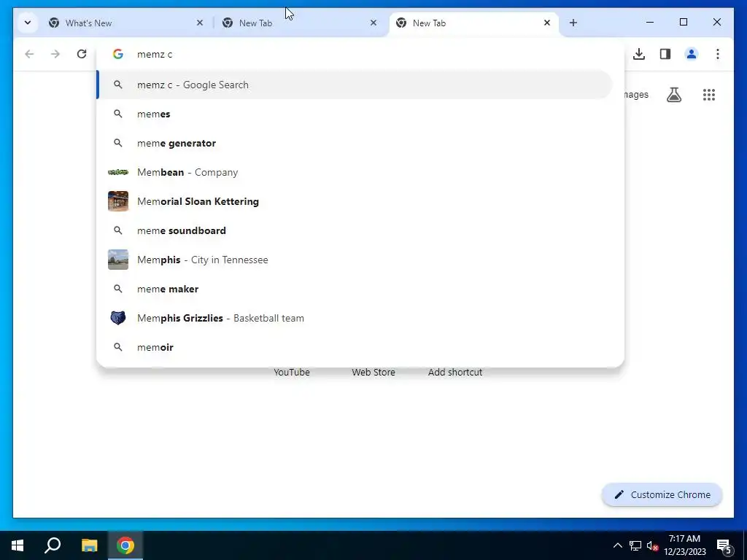The height and width of the screenshot is (560, 747).
Task: Reload the page
Action: (x=82, y=54)
